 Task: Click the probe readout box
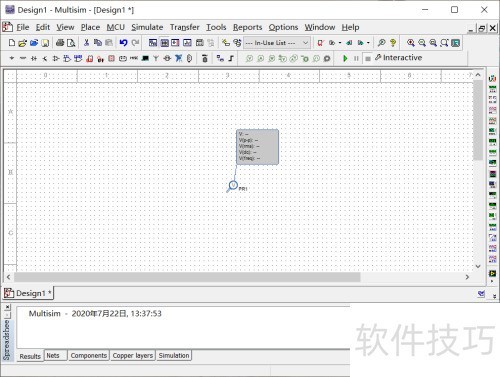[257, 147]
